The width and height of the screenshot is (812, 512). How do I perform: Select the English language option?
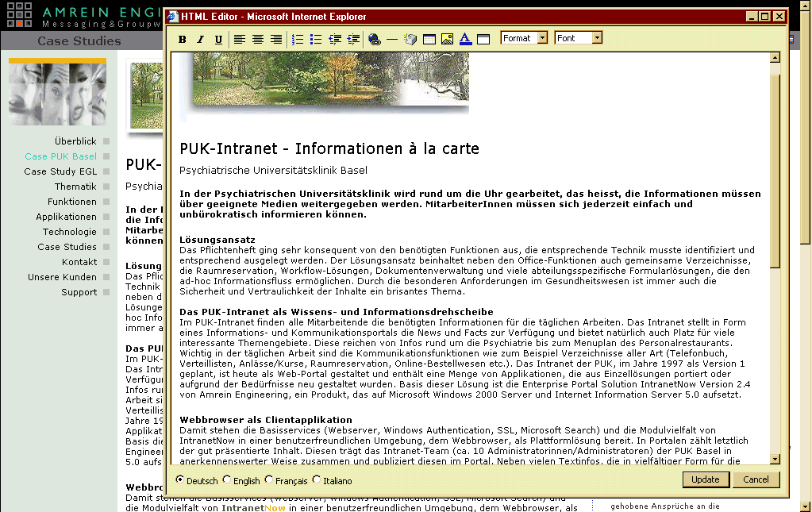(x=227, y=479)
